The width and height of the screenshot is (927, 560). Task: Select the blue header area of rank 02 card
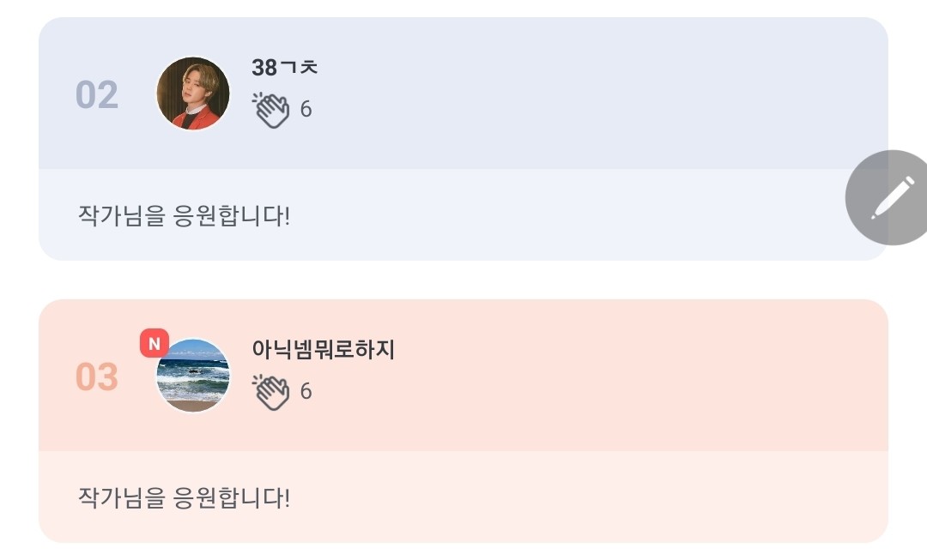pos(463,93)
